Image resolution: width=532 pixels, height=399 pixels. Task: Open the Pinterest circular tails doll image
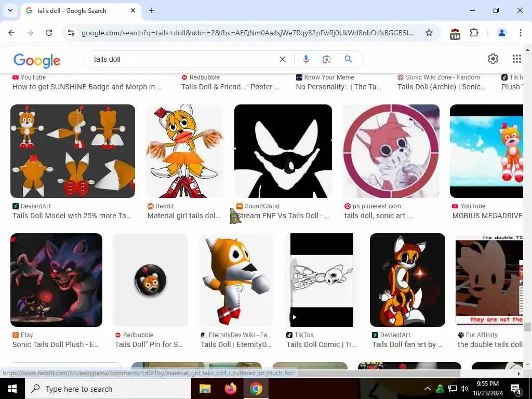tap(391, 151)
